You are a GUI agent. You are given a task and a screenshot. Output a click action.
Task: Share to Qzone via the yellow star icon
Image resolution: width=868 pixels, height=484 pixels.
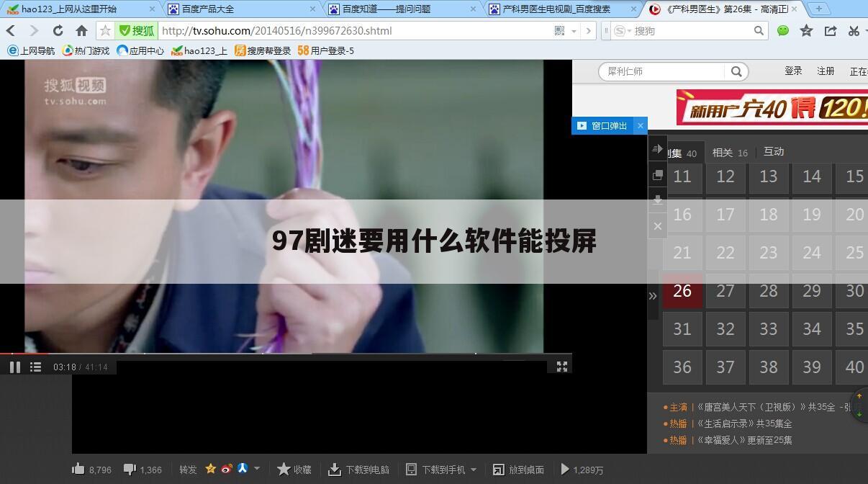click(211, 469)
